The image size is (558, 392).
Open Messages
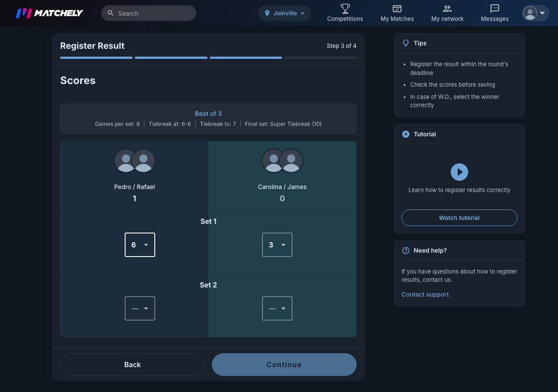[x=495, y=13]
